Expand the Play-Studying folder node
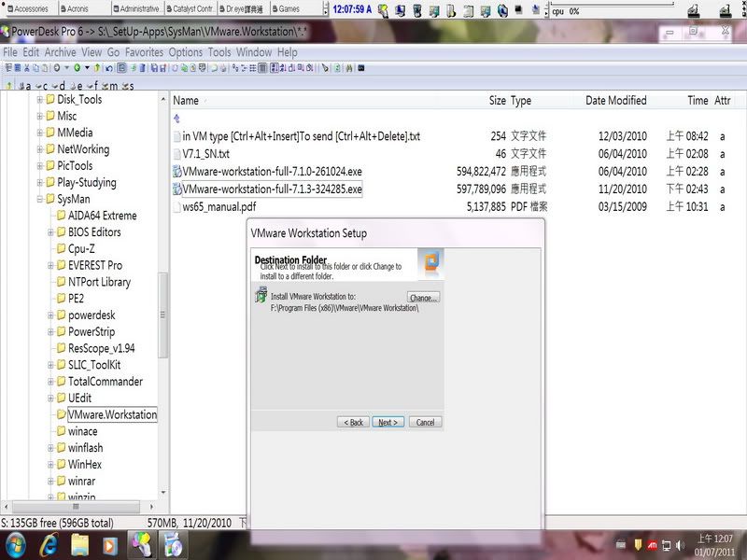Viewport: 747px width, 560px height. click(x=40, y=183)
